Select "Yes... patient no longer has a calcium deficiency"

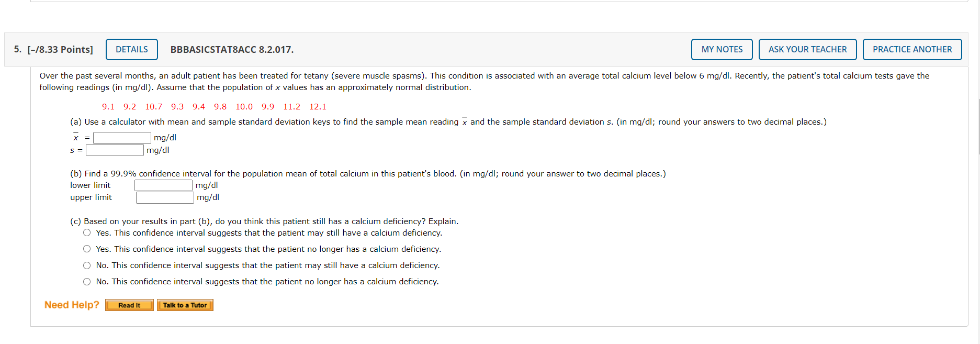86,249
